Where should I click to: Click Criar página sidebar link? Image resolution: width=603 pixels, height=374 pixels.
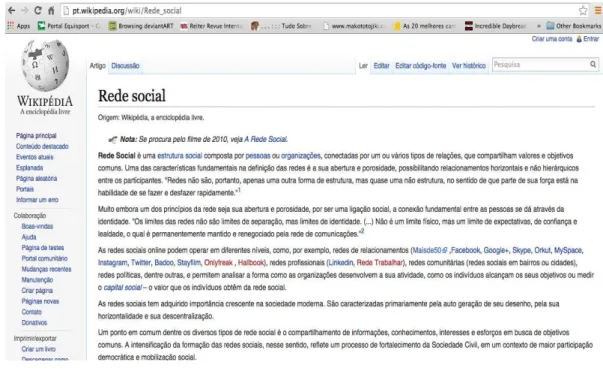point(37,291)
